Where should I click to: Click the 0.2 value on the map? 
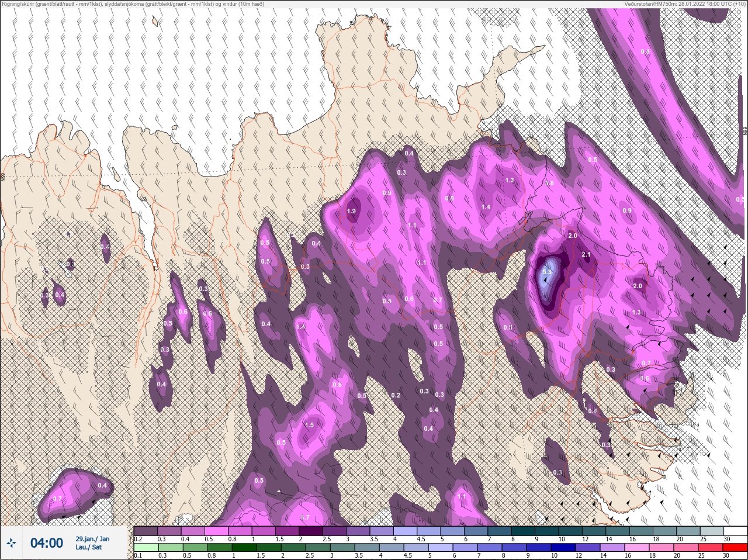(x=396, y=395)
